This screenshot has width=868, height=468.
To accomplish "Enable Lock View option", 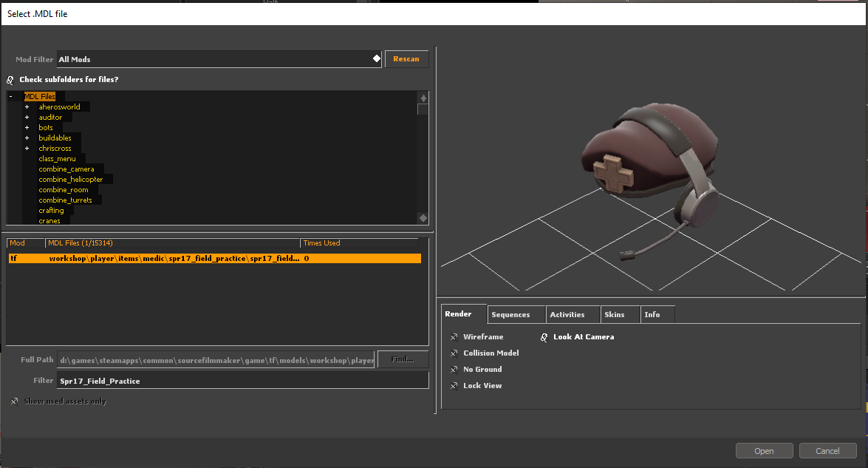I will 454,386.
